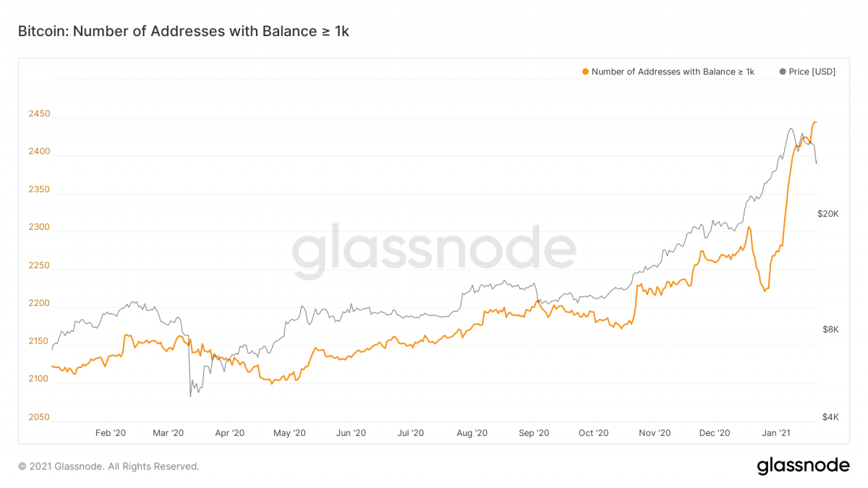Select the Nov '20 x-axis label
This screenshot has height=488, width=868.
tap(656, 433)
